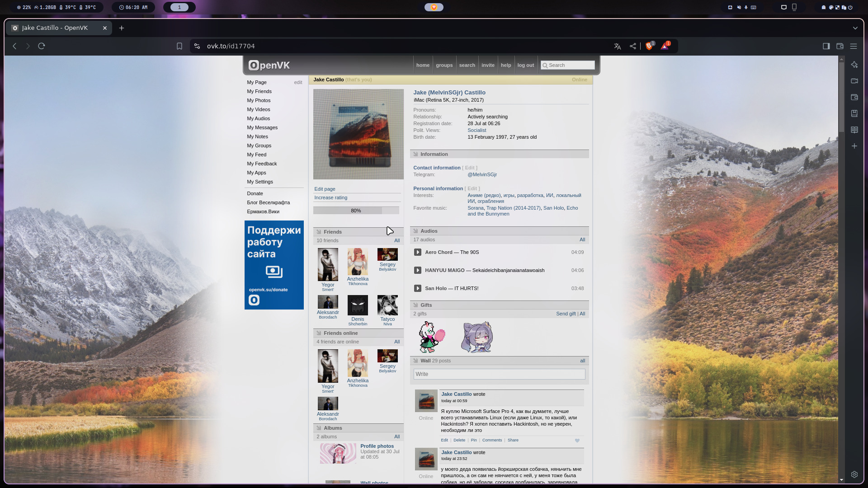Click the Write wall post field
Image resolution: width=868 pixels, height=488 pixels.
click(499, 374)
